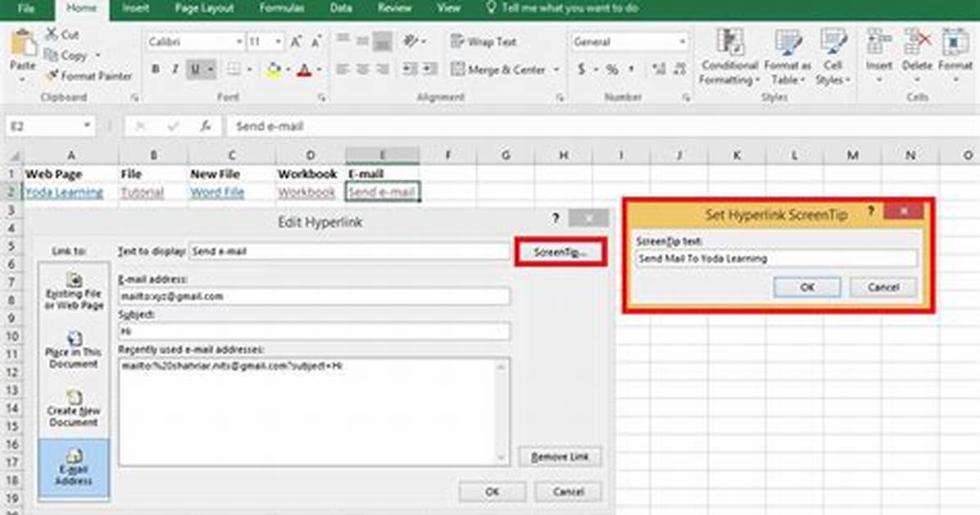This screenshot has width=980, height=515.
Task: Click the Insert Function fx icon
Action: [x=206, y=125]
